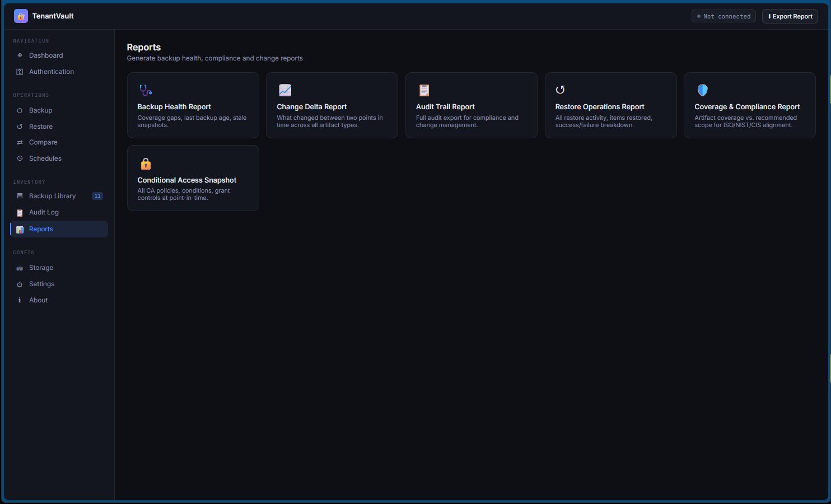
Task: Click 'Coverage gaps, last backup age' description
Action: (x=192, y=122)
